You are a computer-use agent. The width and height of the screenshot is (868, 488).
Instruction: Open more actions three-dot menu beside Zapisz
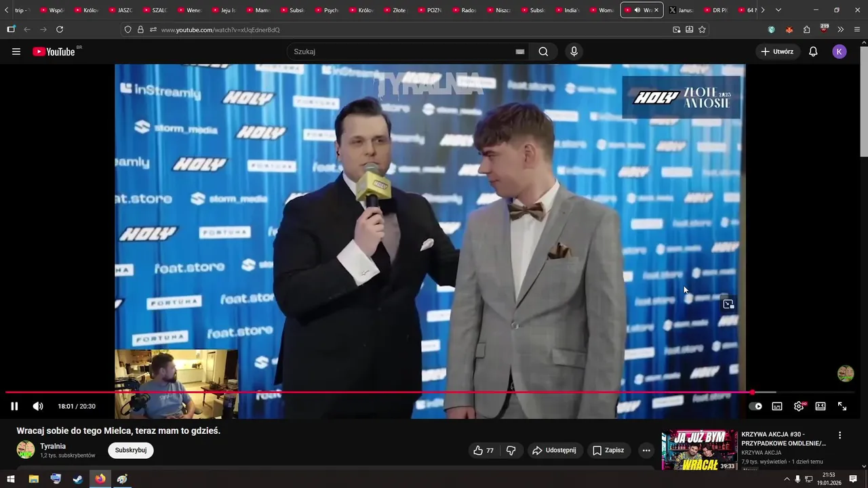(x=646, y=450)
